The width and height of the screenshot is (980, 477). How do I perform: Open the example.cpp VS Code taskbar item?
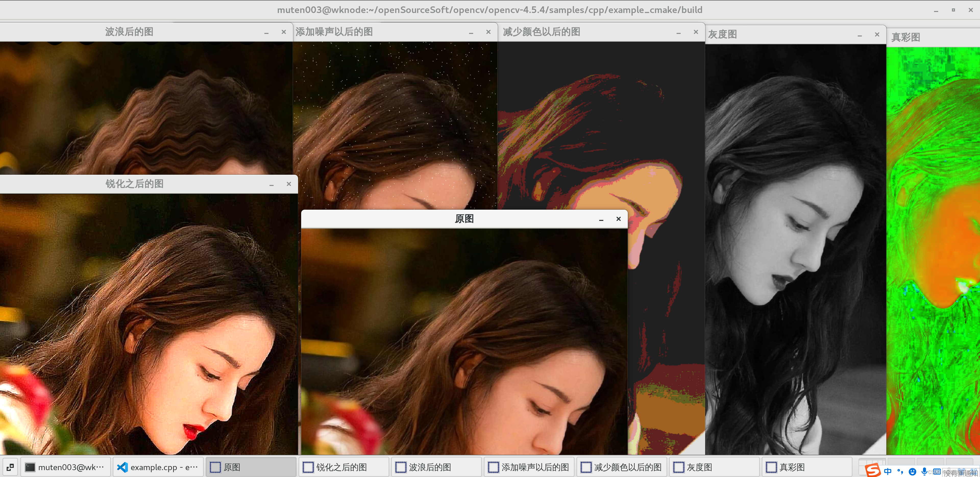(158, 467)
